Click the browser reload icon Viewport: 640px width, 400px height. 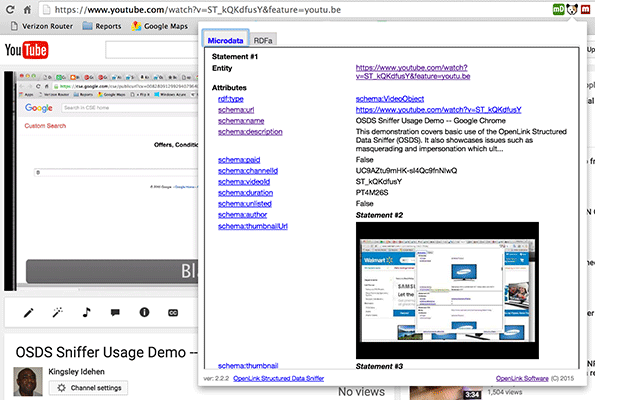10,9
